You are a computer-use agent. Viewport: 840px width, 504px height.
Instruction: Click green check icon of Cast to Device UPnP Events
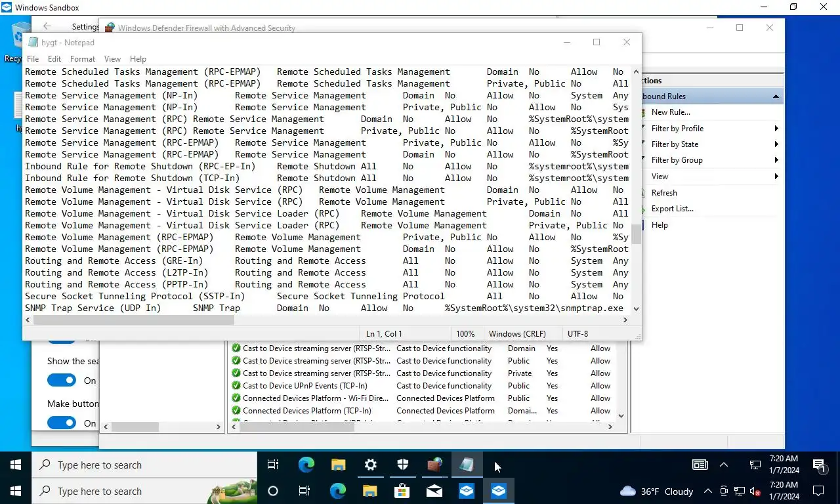[x=236, y=386]
